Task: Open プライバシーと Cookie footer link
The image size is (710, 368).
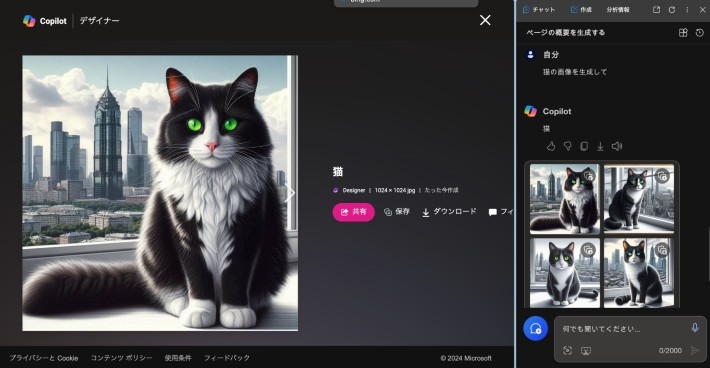Action: [x=44, y=358]
